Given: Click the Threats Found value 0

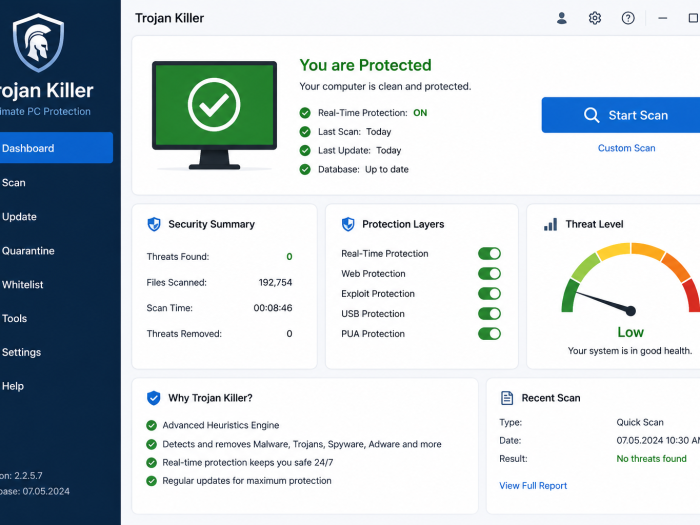Looking at the screenshot, I should [x=289, y=257].
